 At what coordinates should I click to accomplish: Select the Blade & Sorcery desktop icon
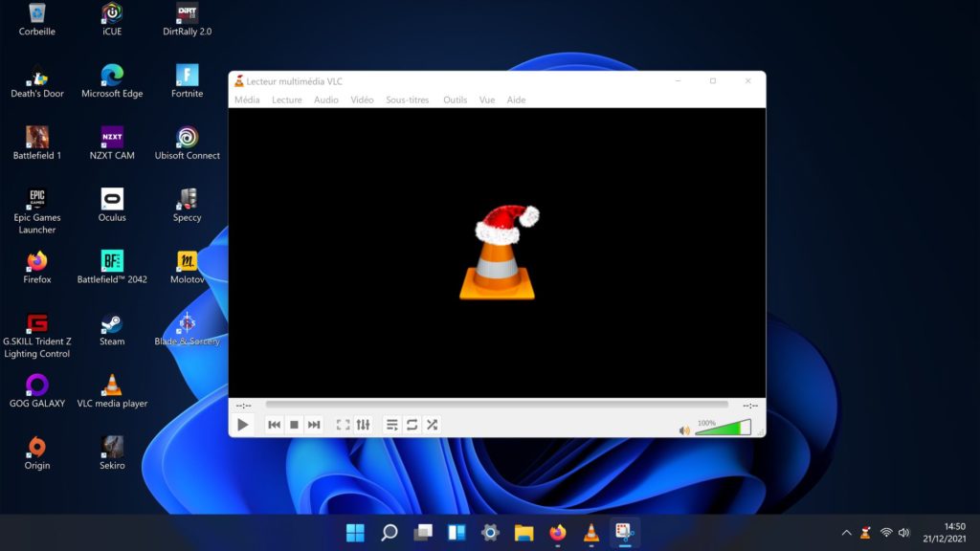coord(187,329)
